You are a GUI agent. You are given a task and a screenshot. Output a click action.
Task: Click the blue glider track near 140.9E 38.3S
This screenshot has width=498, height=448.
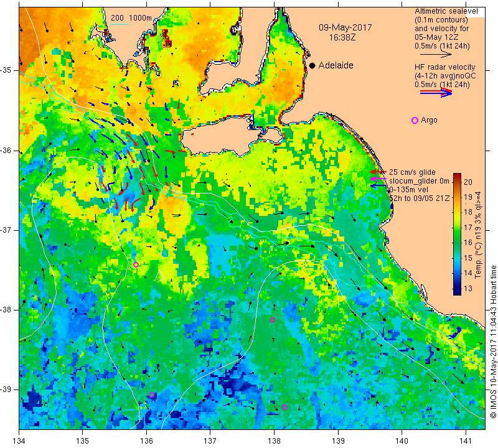click(x=456, y=333)
